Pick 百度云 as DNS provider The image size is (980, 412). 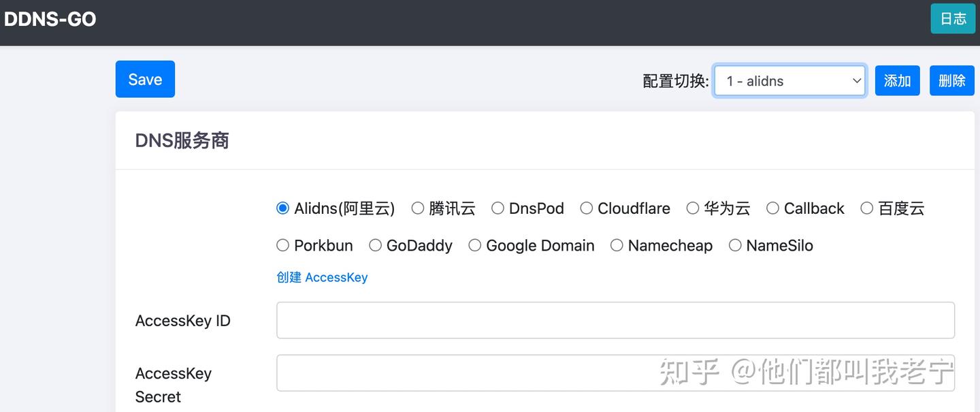point(867,208)
